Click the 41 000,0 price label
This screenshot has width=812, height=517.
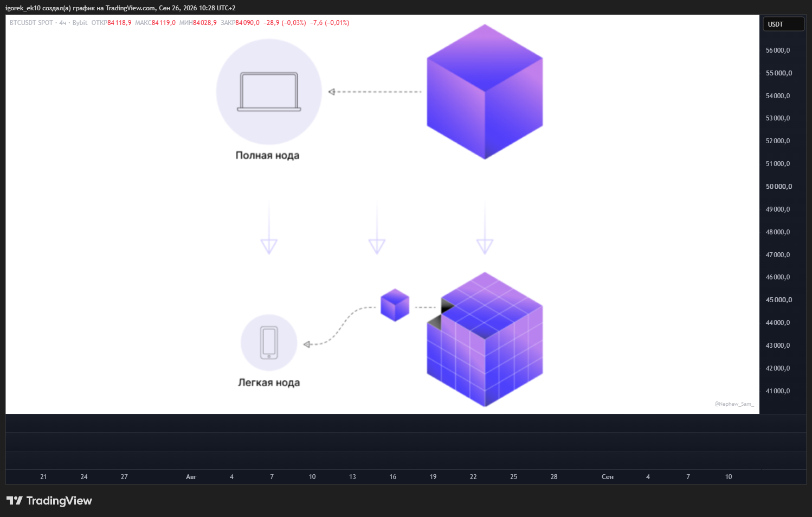pos(778,391)
